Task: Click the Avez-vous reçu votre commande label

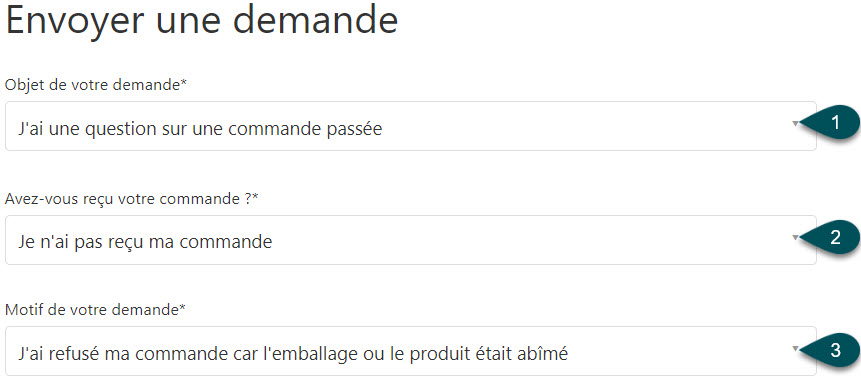Action: [131, 199]
